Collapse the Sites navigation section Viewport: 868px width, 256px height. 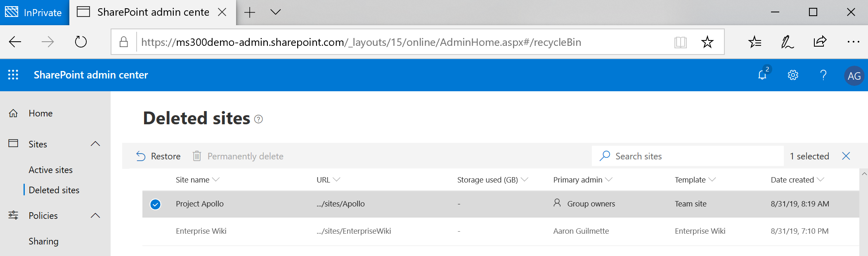pyautogui.click(x=95, y=144)
